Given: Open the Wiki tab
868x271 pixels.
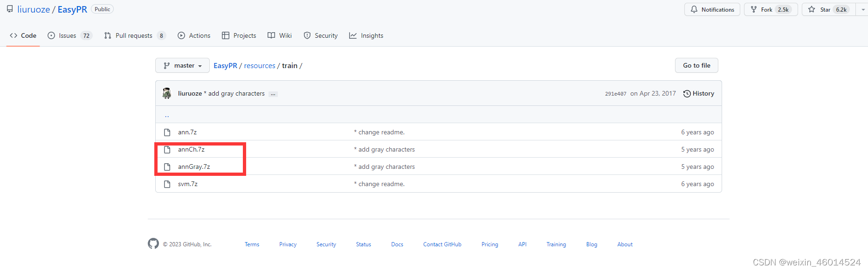Looking at the screenshot, I should 280,35.
